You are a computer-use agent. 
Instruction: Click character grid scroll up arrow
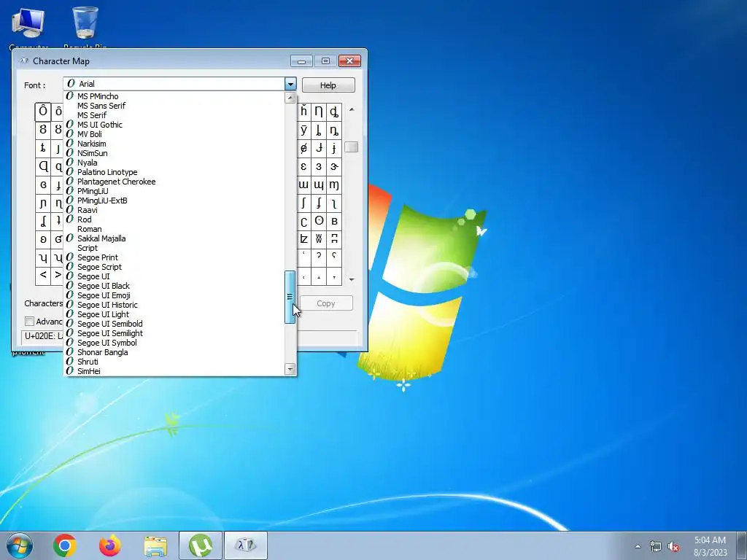tap(352, 109)
